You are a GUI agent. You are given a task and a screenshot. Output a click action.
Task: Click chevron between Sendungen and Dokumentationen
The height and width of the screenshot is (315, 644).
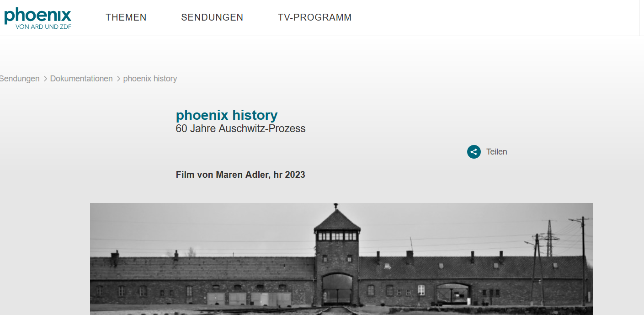pos(45,79)
